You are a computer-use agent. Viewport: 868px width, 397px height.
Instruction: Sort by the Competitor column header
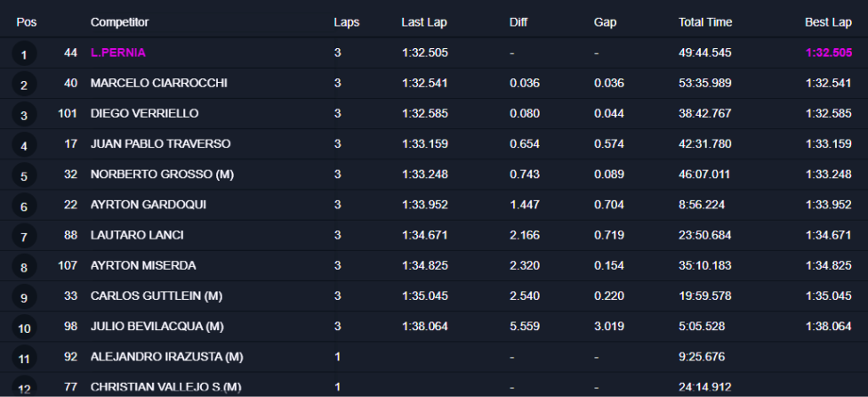(119, 22)
